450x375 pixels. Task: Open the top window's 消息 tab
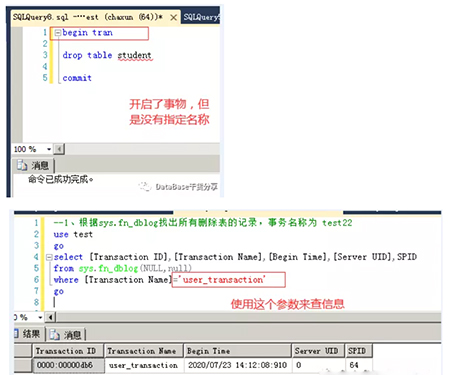[33, 165]
